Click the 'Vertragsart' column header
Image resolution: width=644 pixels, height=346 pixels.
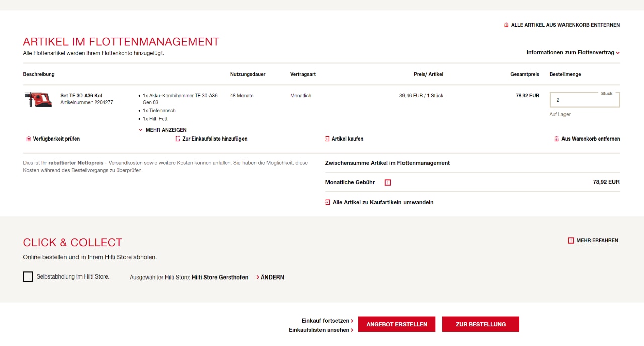pyautogui.click(x=303, y=74)
